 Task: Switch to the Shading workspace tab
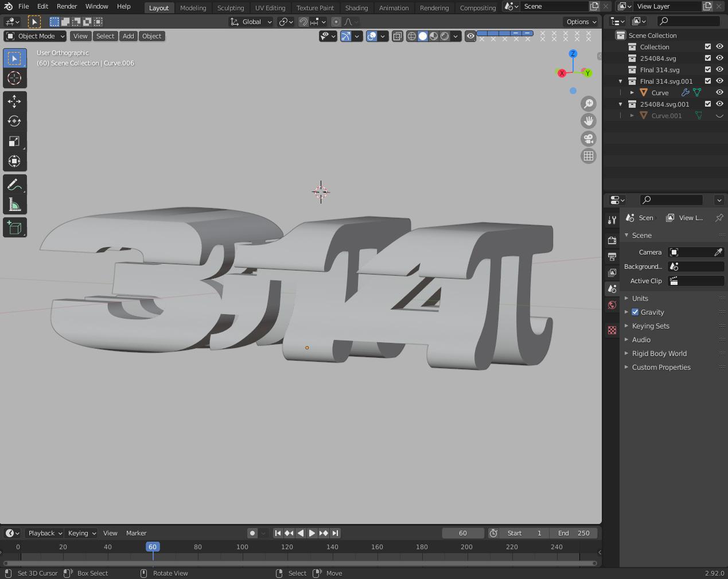[356, 8]
